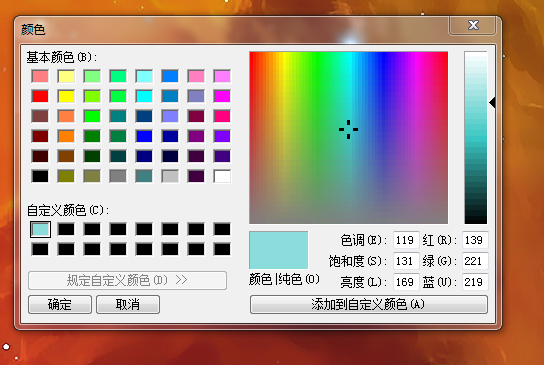Select the olive yellow basic color swatch
Viewport: 544px width, 365px height.
pos(66,176)
